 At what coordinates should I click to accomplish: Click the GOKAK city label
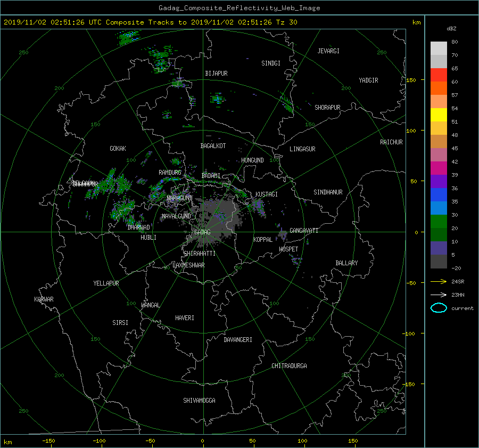118,149
